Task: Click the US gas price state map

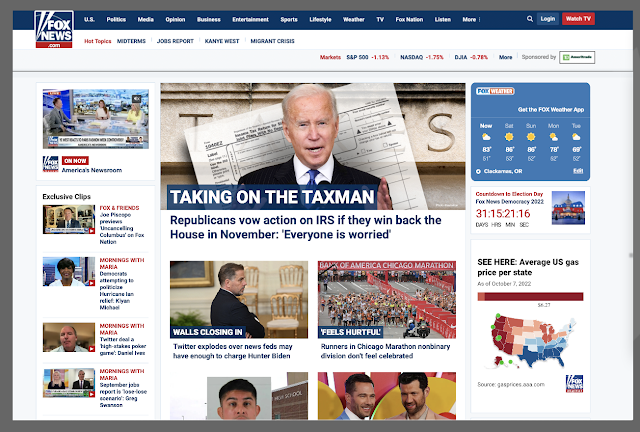Action: [532, 341]
